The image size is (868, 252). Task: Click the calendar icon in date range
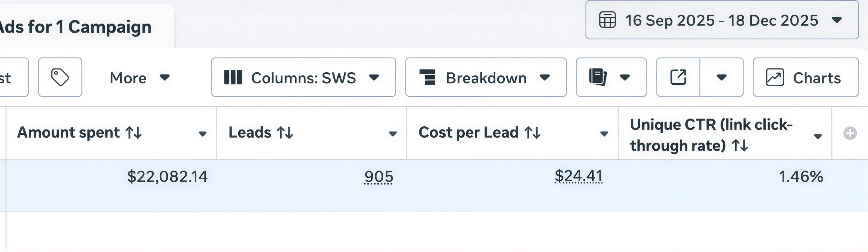[607, 20]
